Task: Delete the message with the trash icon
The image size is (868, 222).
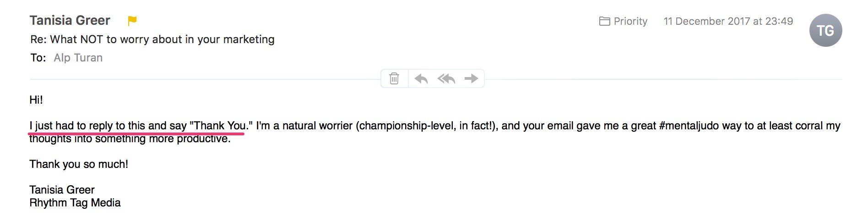Action: [394, 79]
